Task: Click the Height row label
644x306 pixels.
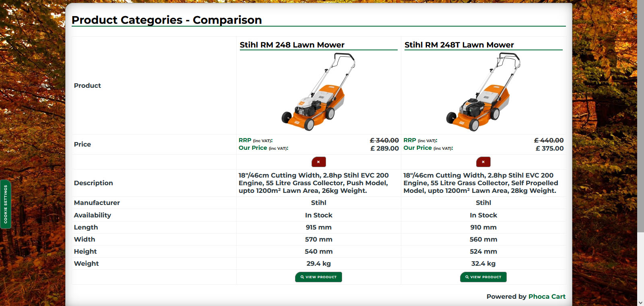Action: [x=85, y=252]
